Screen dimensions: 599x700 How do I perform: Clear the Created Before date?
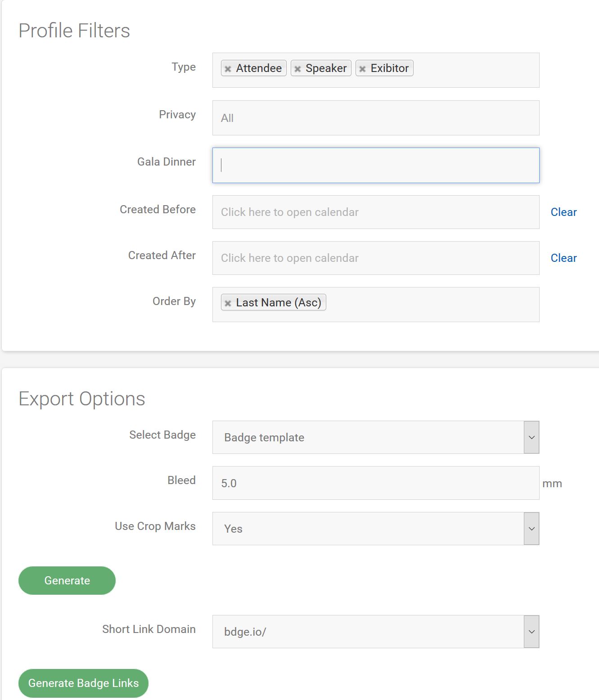(x=563, y=212)
